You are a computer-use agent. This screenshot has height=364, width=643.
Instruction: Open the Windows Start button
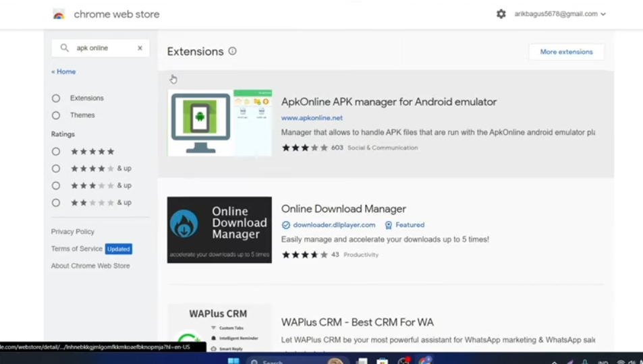tap(233, 361)
